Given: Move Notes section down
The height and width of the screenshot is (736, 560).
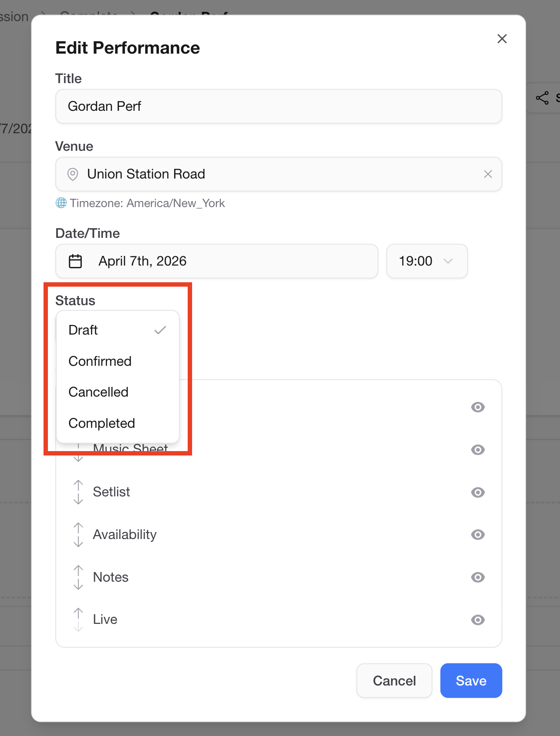Looking at the screenshot, I should coord(78,584).
